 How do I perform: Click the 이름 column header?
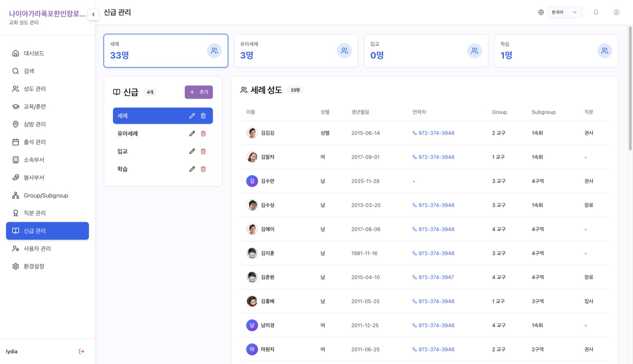tap(250, 112)
